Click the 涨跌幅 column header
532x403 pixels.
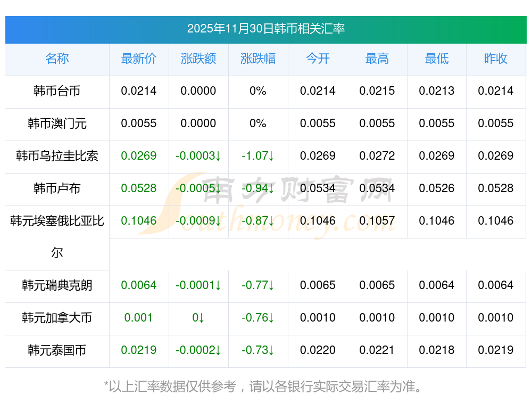point(258,59)
